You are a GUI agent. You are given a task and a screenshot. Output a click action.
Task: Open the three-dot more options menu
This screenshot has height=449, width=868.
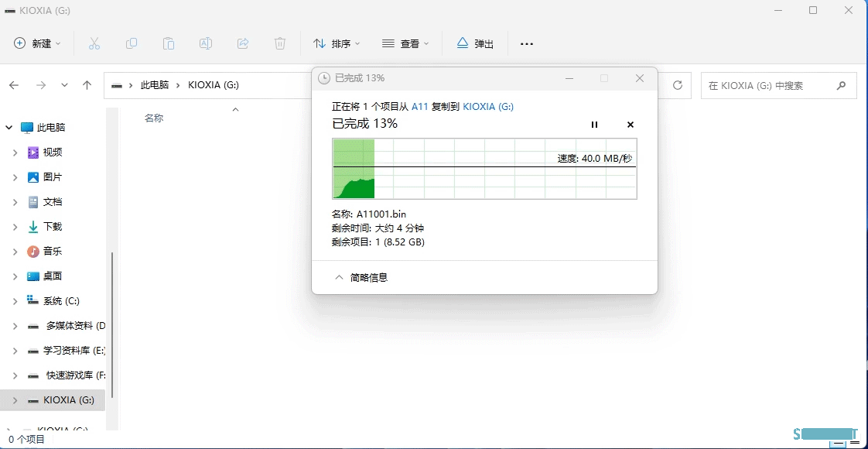click(x=527, y=43)
